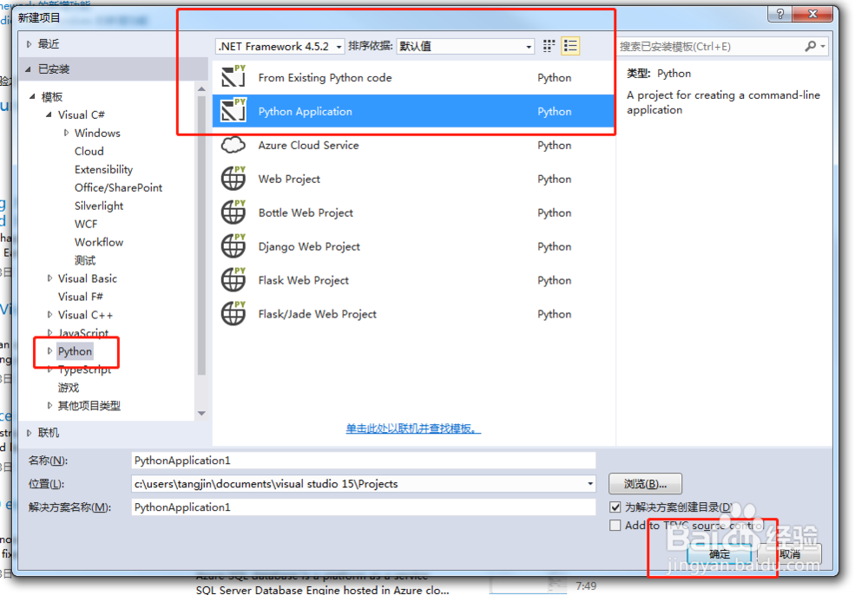
Task: Click the Flask/Jade Web Project globe icon
Action: tap(233, 313)
